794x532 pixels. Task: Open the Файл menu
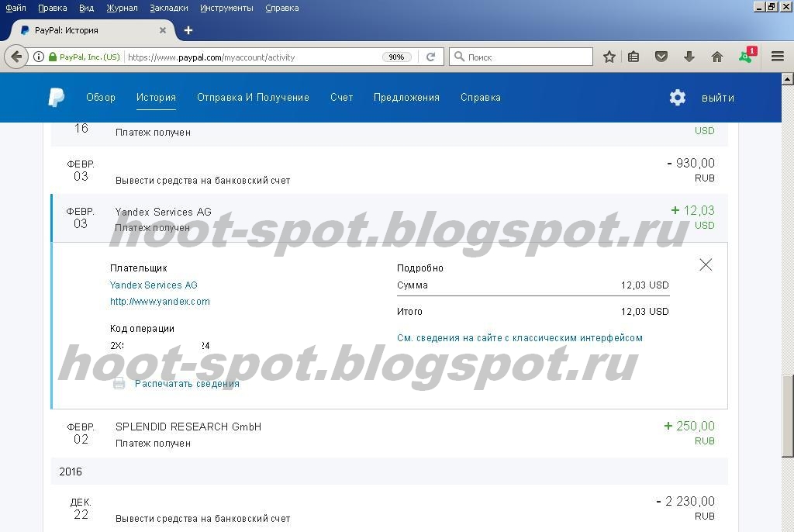(16, 8)
